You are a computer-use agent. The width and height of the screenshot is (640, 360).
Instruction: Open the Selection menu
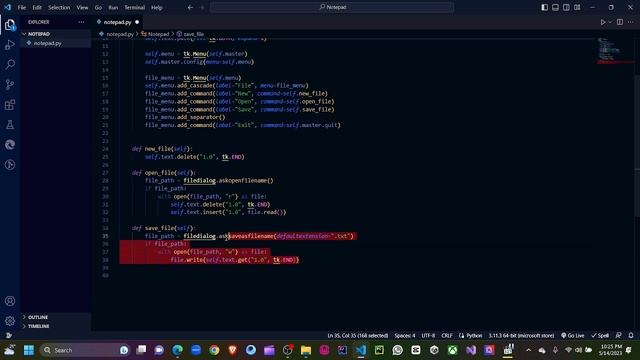coord(59,7)
